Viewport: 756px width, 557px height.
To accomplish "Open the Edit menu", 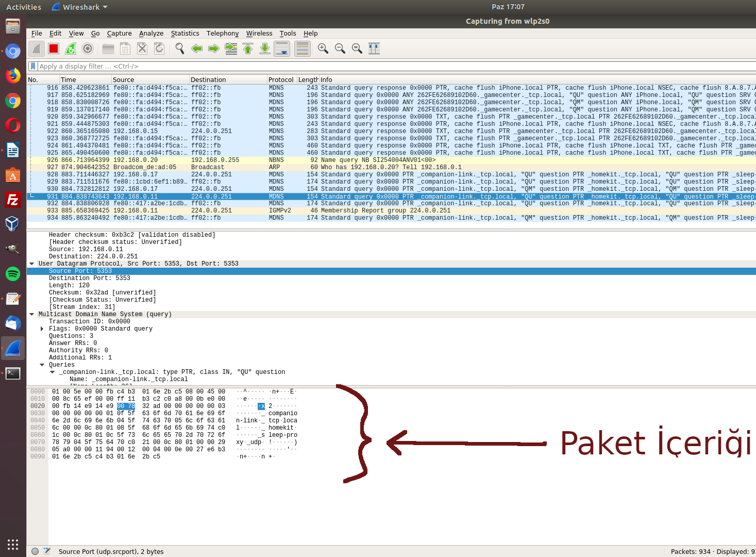I will [55, 34].
